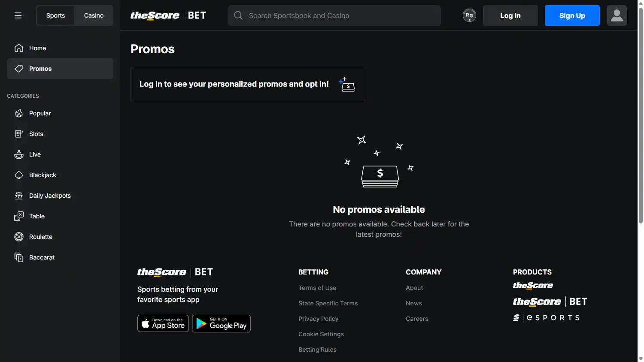Click the Popular flame icon
The height and width of the screenshot is (362, 644).
tap(19, 113)
